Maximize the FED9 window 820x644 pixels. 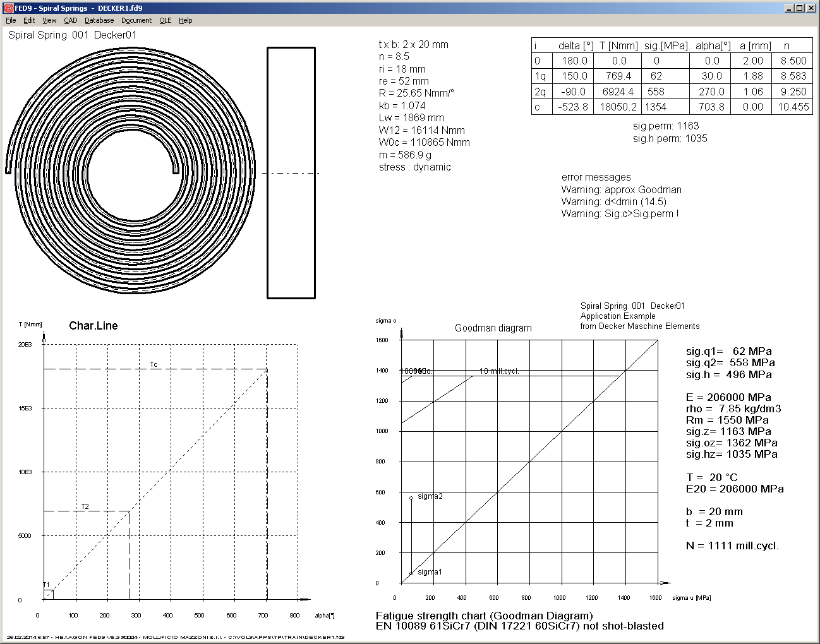coord(799,8)
